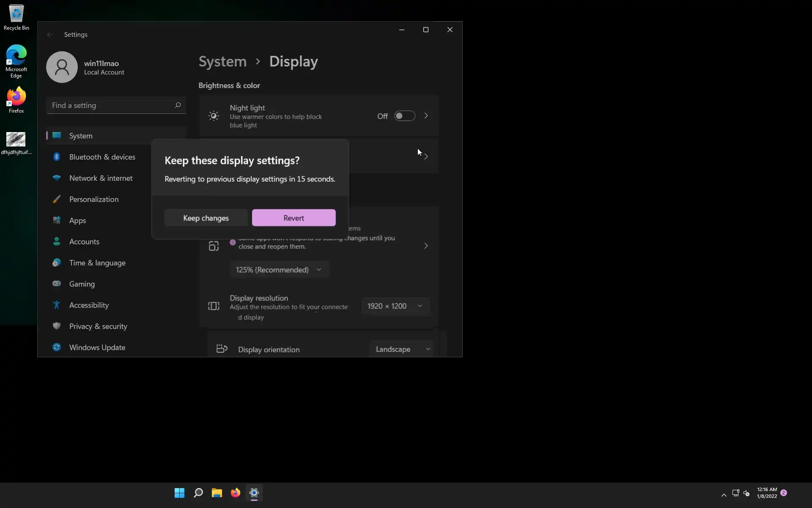Click the Network & internet wifi icon
This screenshot has height=508, width=812.
57,178
